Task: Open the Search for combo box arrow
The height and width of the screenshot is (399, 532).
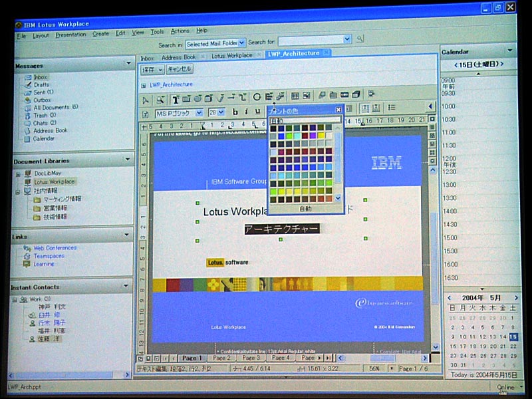Action: click(346, 39)
